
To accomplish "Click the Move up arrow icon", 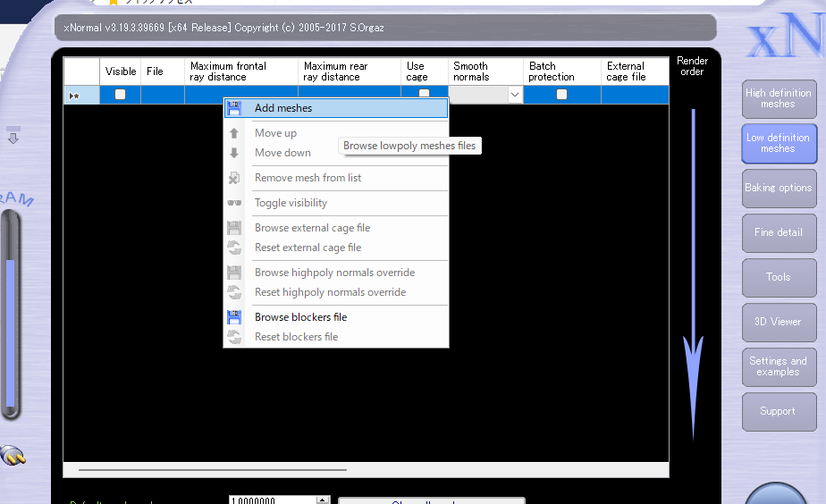I will 234,133.
